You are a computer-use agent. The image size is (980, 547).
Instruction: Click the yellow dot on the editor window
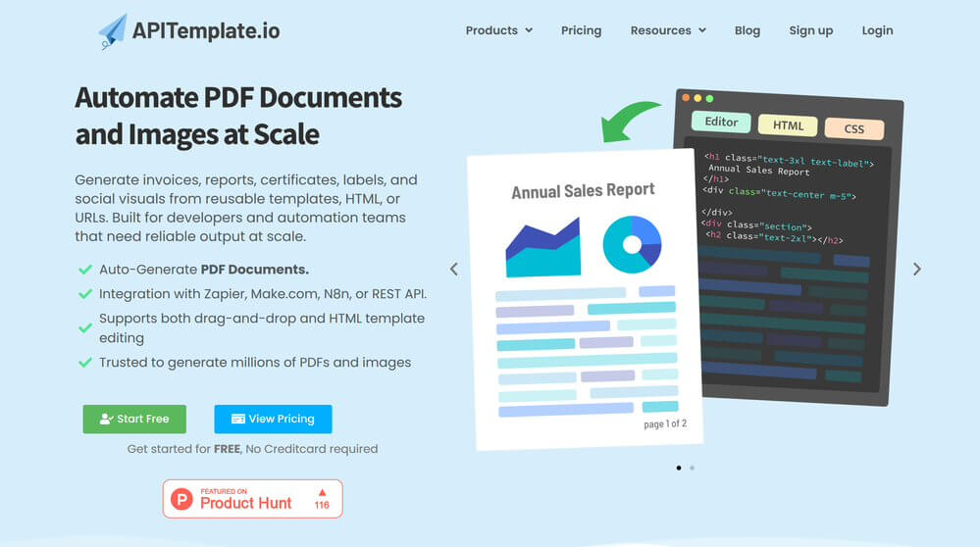(697, 98)
